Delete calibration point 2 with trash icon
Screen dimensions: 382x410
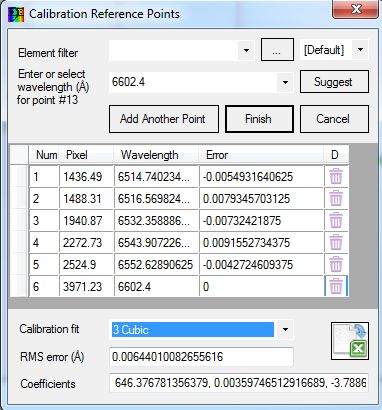click(x=336, y=199)
